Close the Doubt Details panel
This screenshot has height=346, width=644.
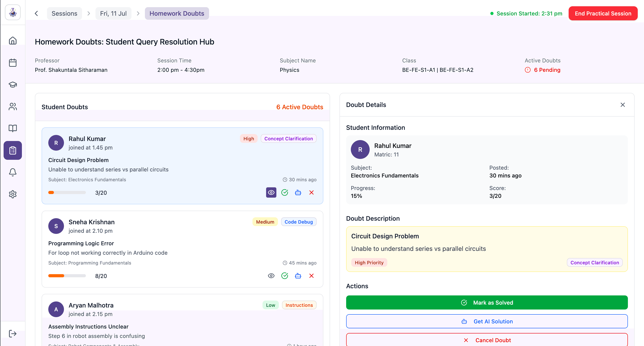point(623,105)
